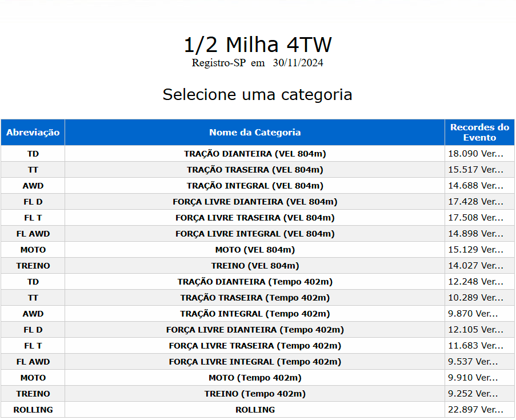The height and width of the screenshot is (420, 516).
Task: Click the Recordes do Evento column header
Action: click(479, 132)
